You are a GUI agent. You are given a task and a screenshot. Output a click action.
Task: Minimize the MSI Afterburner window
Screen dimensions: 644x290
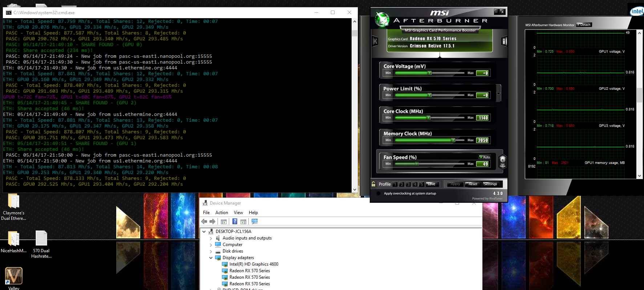(x=496, y=12)
